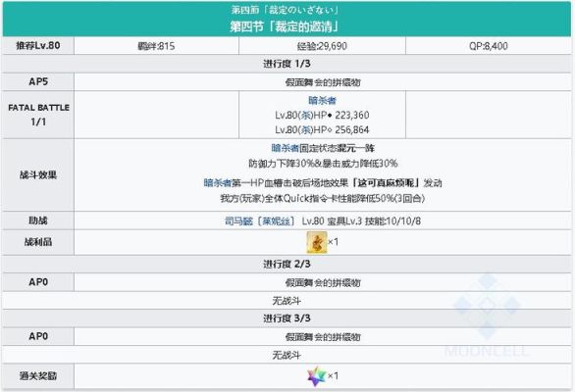Click the 进行度 3/3 section header
The height and width of the screenshot is (392, 575).
pos(287,318)
